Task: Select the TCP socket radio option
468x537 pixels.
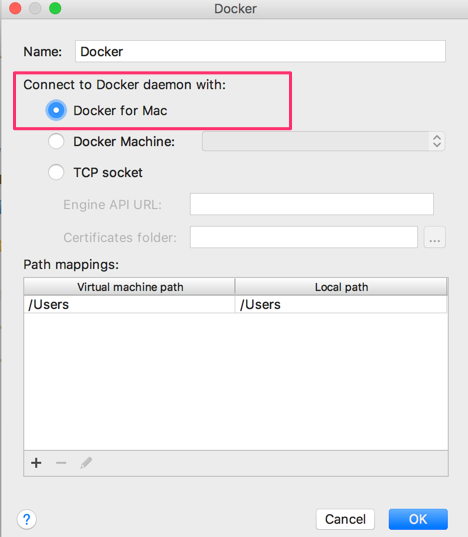Action: click(x=56, y=172)
